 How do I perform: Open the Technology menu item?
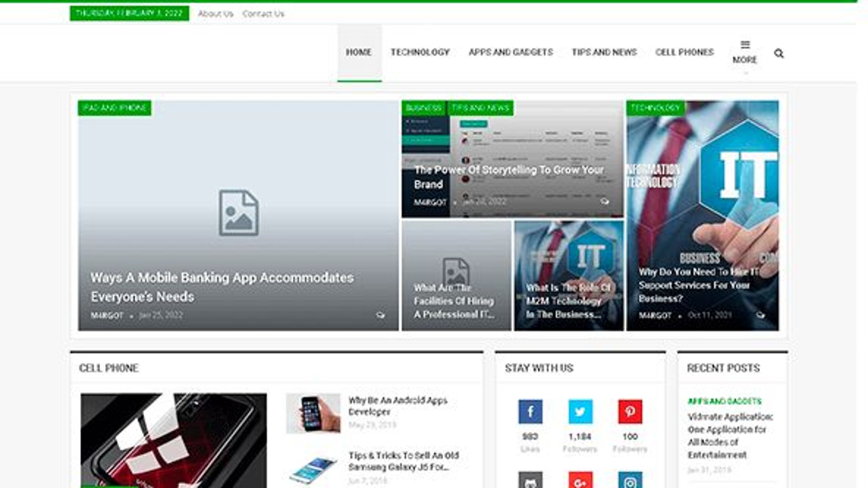click(420, 52)
